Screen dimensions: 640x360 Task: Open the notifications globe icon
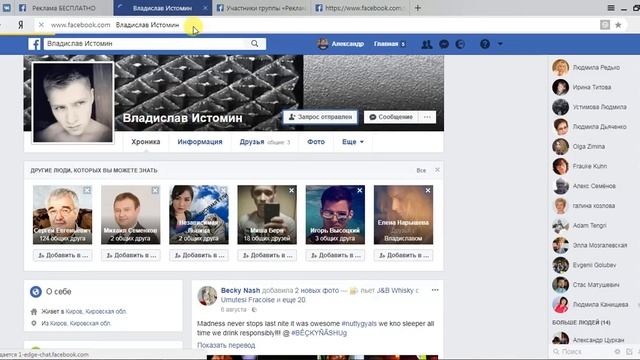point(460,44)
